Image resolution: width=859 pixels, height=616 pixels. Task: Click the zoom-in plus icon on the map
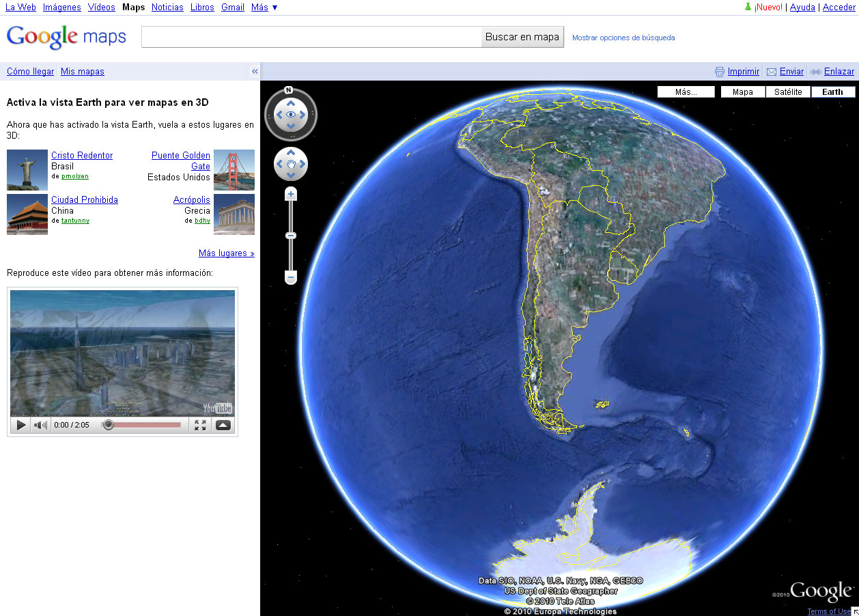coord(290,193)
